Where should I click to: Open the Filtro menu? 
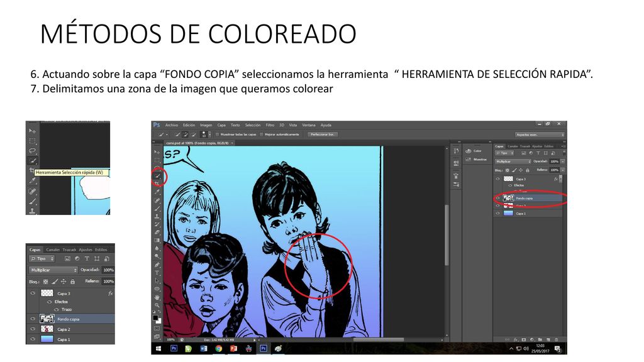[x=270, y=125]
